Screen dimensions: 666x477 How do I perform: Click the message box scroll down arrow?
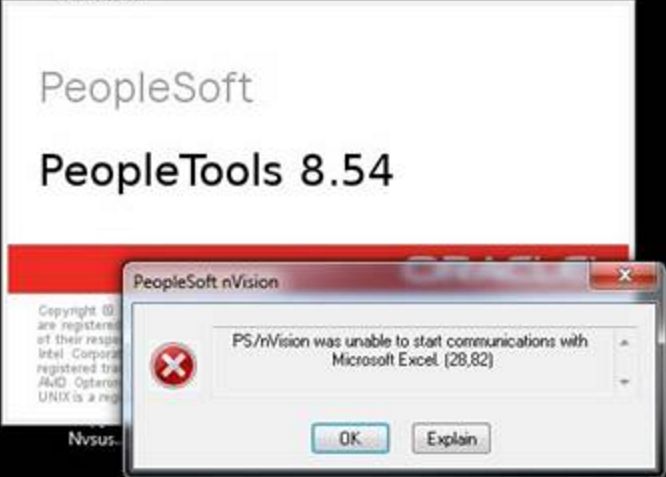pyautogui.click(x=624, y=382)
